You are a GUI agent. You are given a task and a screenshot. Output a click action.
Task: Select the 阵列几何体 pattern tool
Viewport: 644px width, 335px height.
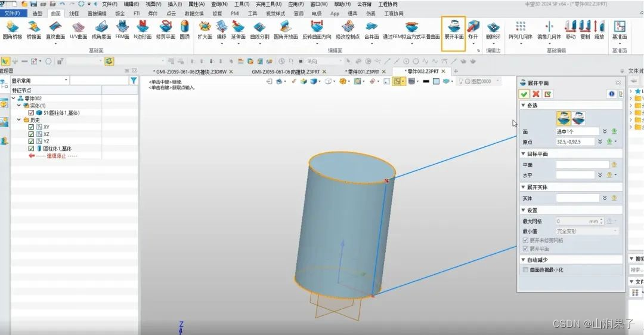[521, 30]
